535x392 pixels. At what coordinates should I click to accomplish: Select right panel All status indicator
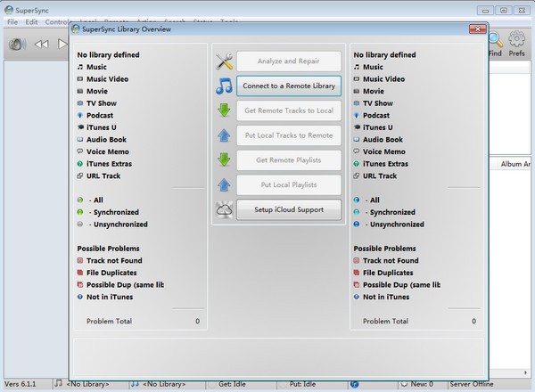coord(356,200)
